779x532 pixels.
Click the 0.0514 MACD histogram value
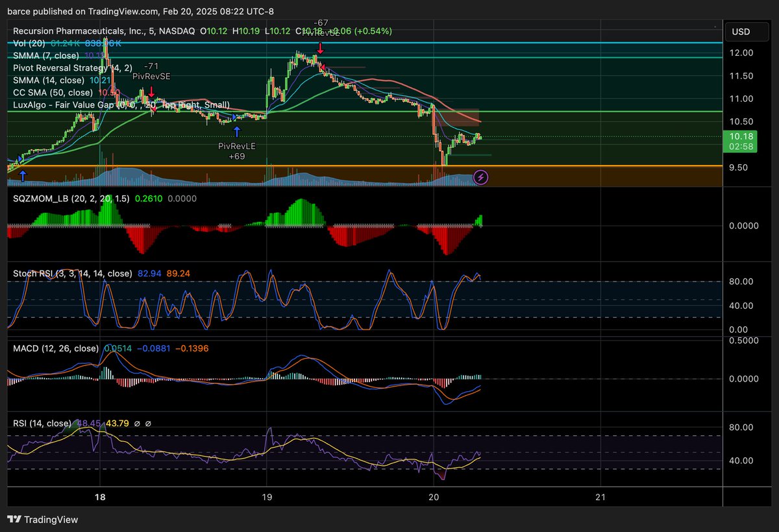point(118,348)
